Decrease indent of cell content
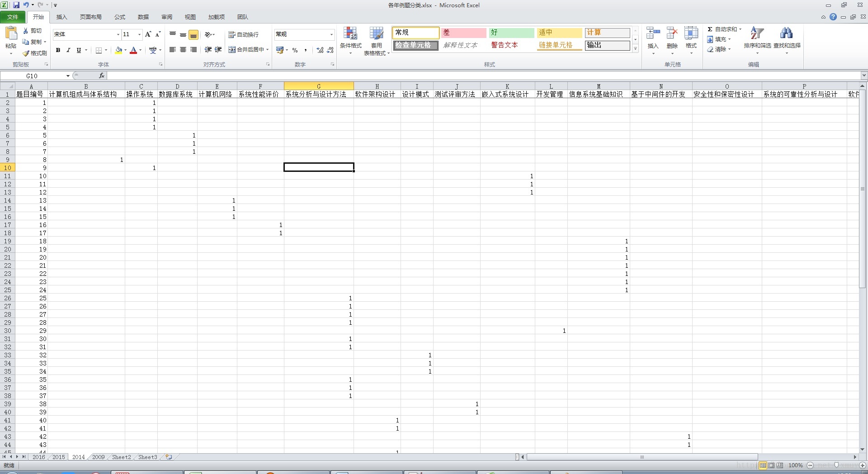This screenshot has width=868, height=474. [208, 50]
